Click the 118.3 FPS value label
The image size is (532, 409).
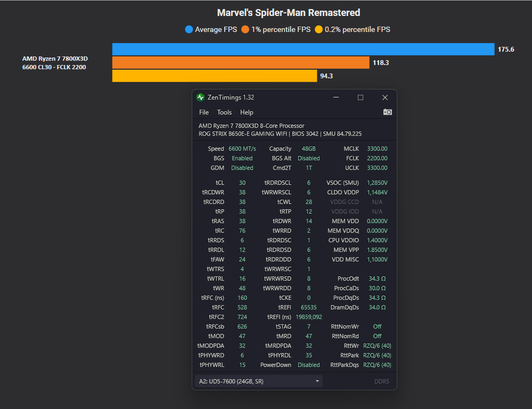[381, 62]
